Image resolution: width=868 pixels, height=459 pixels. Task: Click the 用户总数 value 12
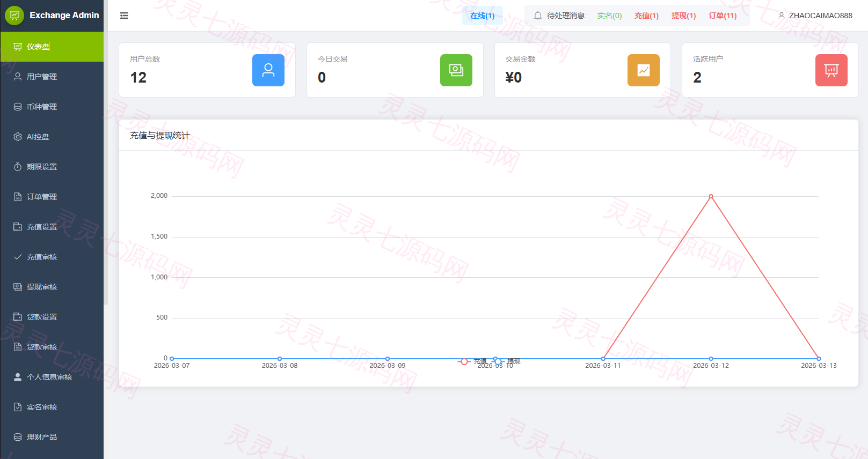coord(138,78)
